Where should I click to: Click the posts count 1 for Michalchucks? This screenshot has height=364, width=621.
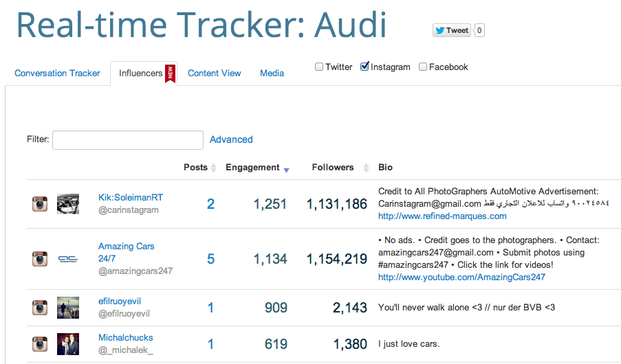click(210, 344)
